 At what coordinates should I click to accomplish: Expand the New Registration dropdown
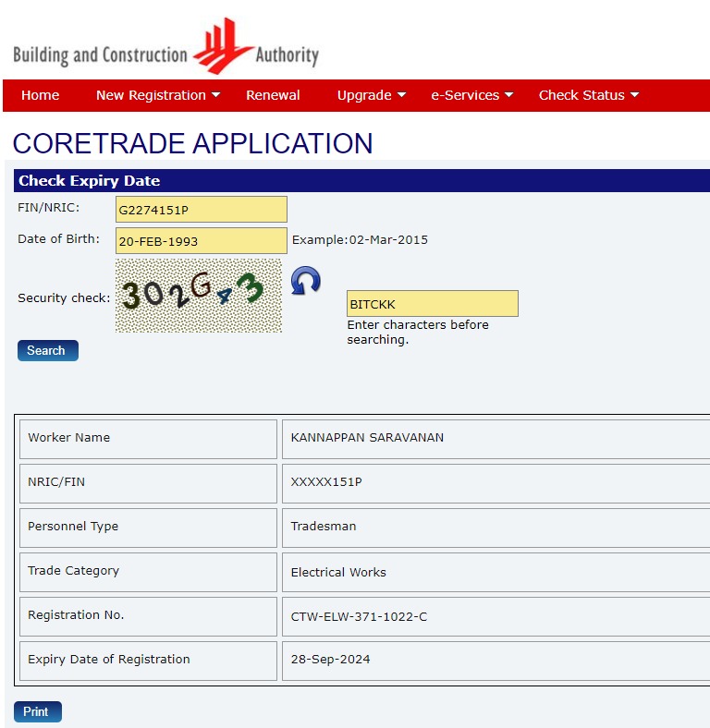158,95
